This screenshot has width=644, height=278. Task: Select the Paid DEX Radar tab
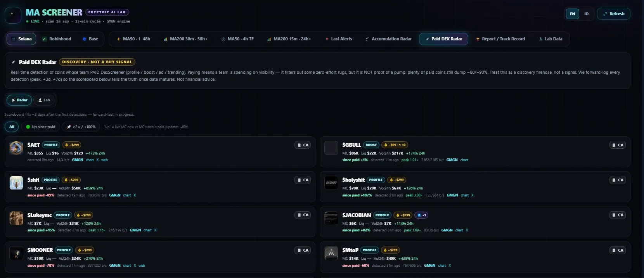pos(443,39)
